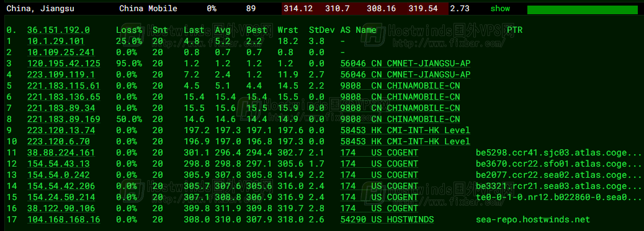Click the green latency progress bar
The height and width of the screenshot is (231, 644).
tap(583, 9)
